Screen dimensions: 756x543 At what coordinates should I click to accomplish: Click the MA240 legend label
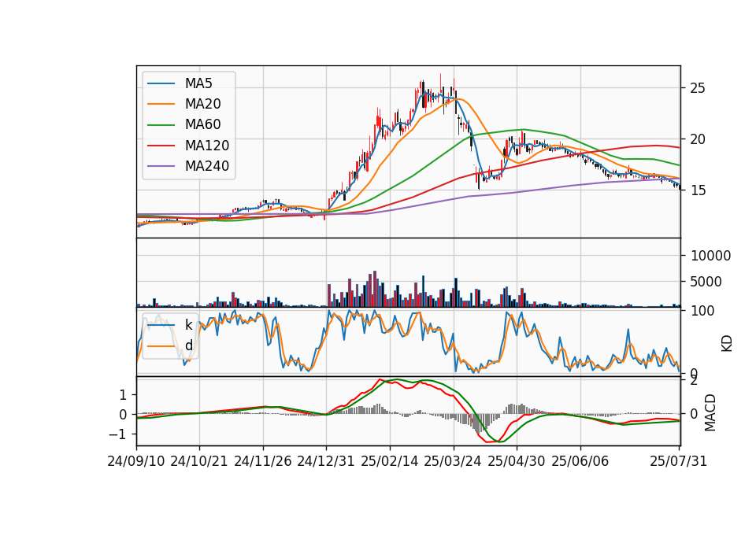207,166
